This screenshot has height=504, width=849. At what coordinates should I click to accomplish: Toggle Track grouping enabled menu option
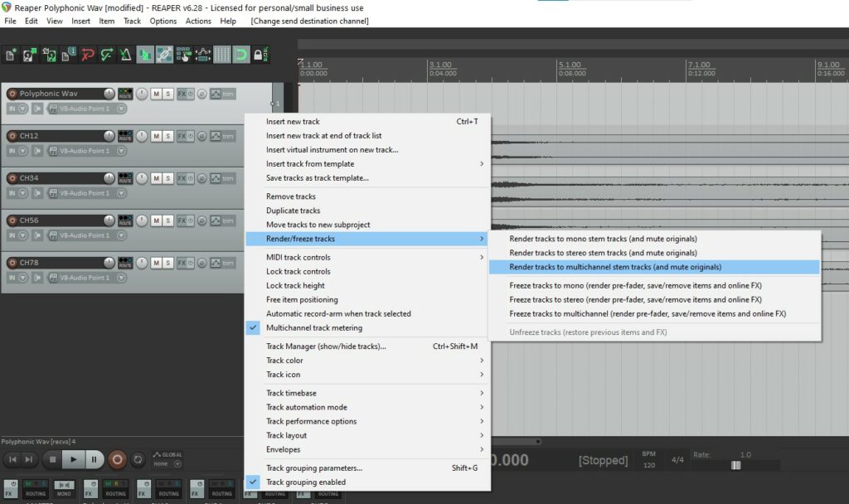(x=367, y=482)
